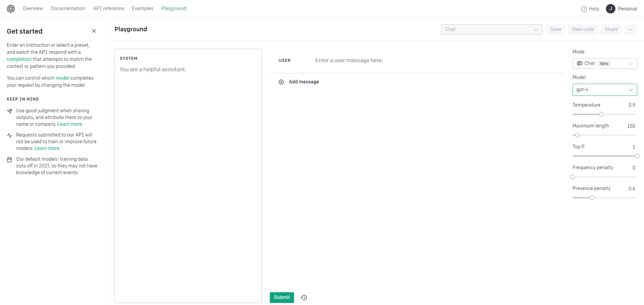This screenshot has width=644, height=305.
Task: Open the Help menu
Action: (590, 9)
